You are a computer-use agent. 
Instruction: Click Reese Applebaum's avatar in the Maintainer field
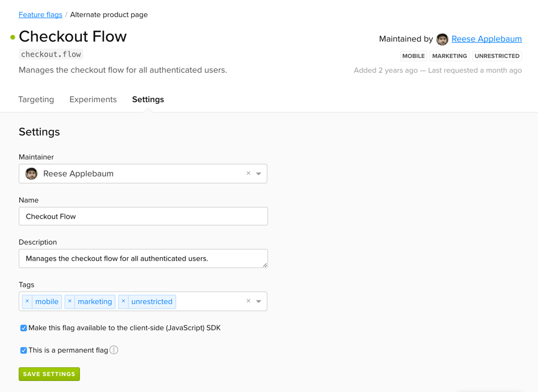31,173
